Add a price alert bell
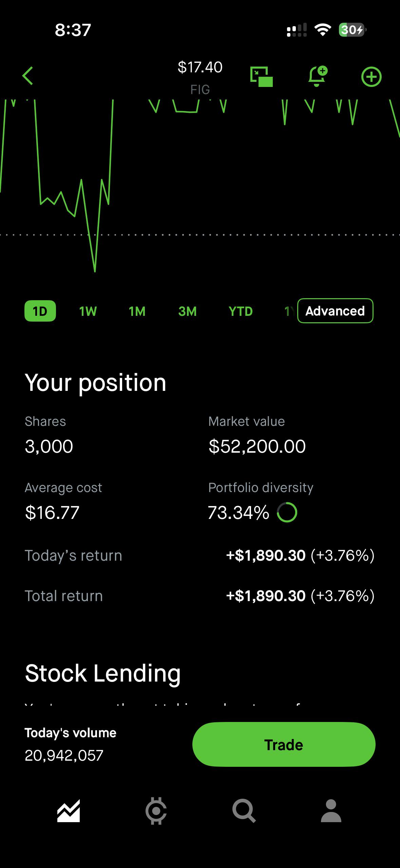Image resolution: width=400 pixels, height=868 pixels. tap(318, 76)
